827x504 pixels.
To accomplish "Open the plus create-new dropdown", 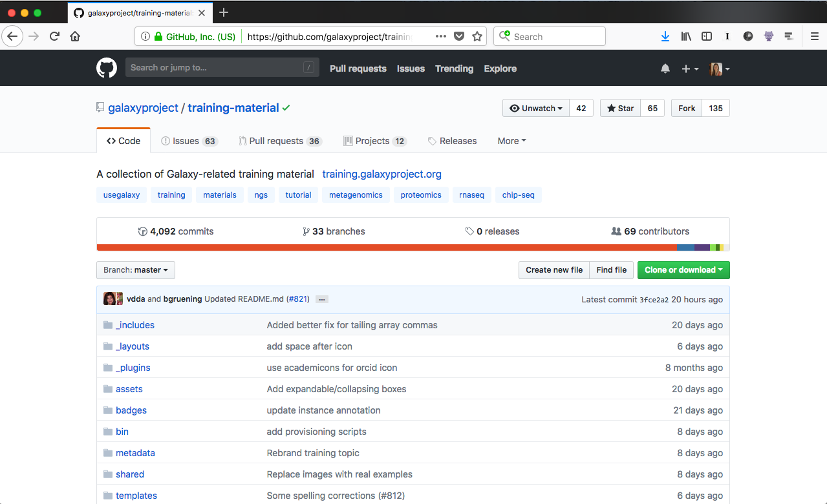I will (x=690, y=68).
